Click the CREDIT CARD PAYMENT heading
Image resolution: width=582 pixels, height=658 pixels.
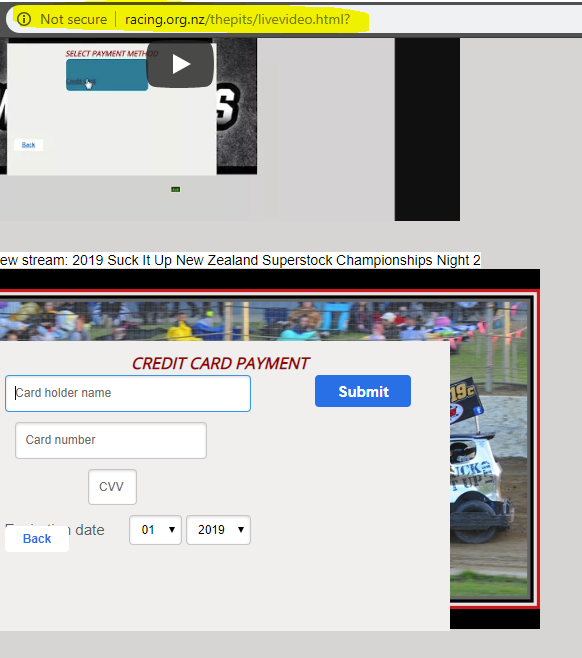221,363
